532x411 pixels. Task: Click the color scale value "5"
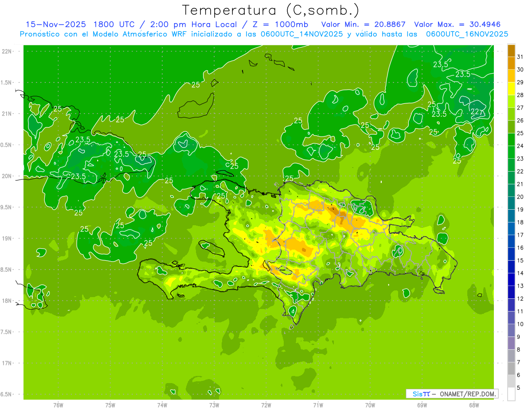[519, 388]
